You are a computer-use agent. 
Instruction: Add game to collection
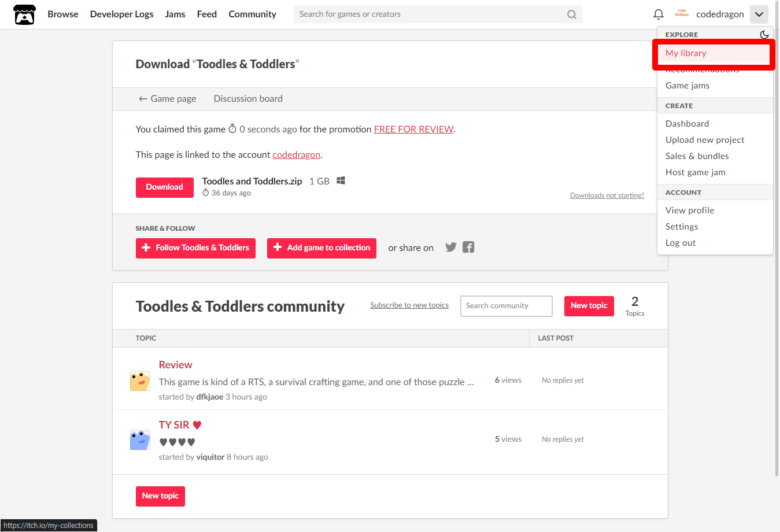(x=321, y=248)
